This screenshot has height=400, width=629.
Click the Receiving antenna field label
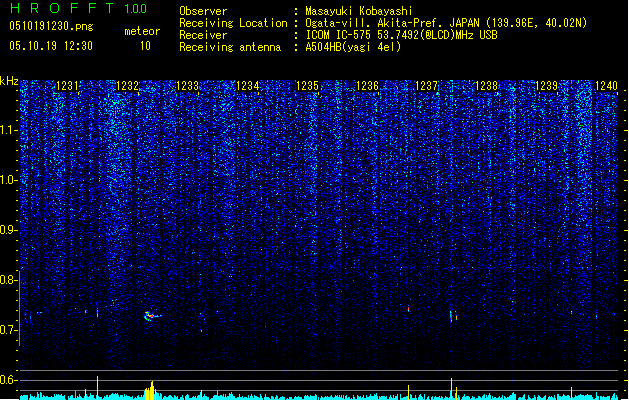pos(230,47)
